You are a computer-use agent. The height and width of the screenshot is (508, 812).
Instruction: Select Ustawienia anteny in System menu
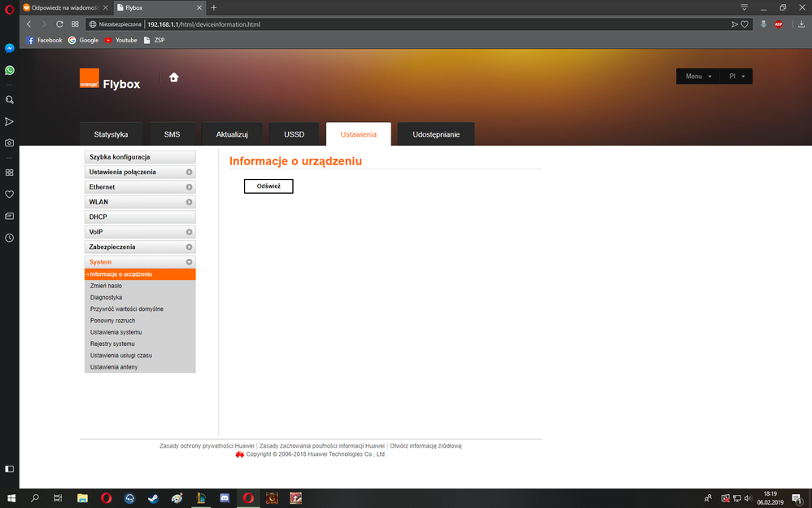point(114,367)
